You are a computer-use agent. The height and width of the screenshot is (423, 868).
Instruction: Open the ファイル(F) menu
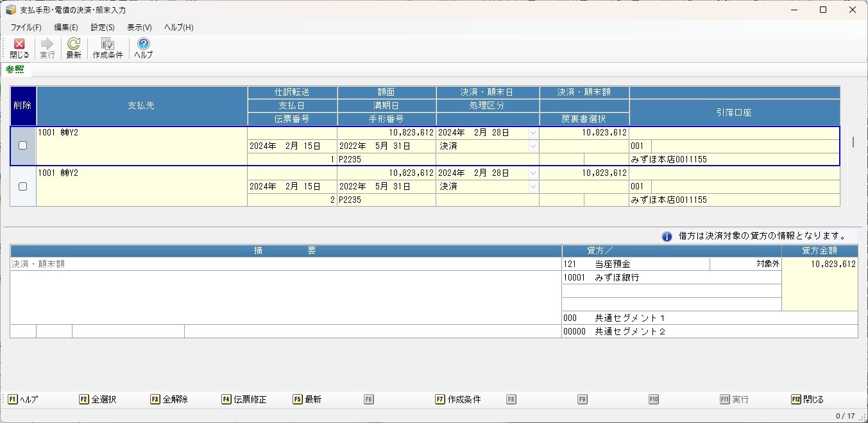click(26, 28)
